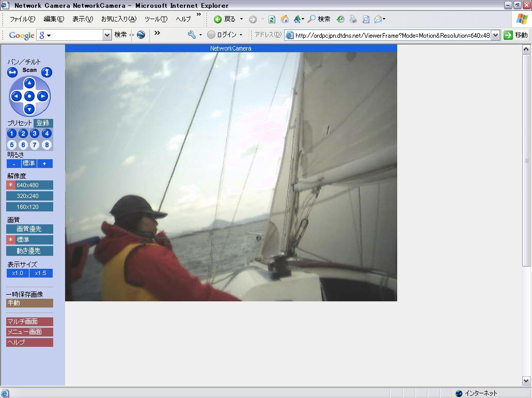Click the 手動 manual image save button
Screen dimensions: 532x398
[x=29, y=303]
